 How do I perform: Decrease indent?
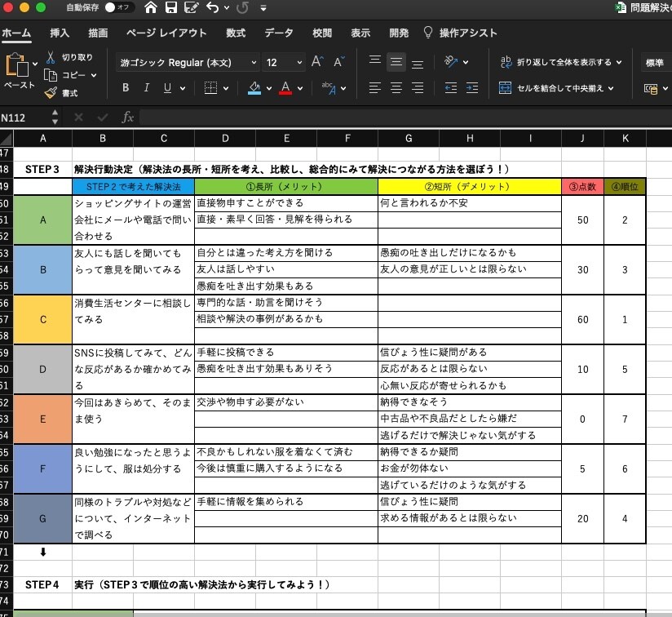coord(451,88)
